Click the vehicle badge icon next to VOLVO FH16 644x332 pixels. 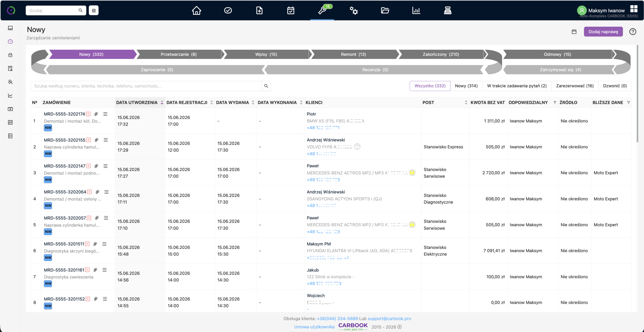click(357, 147)
